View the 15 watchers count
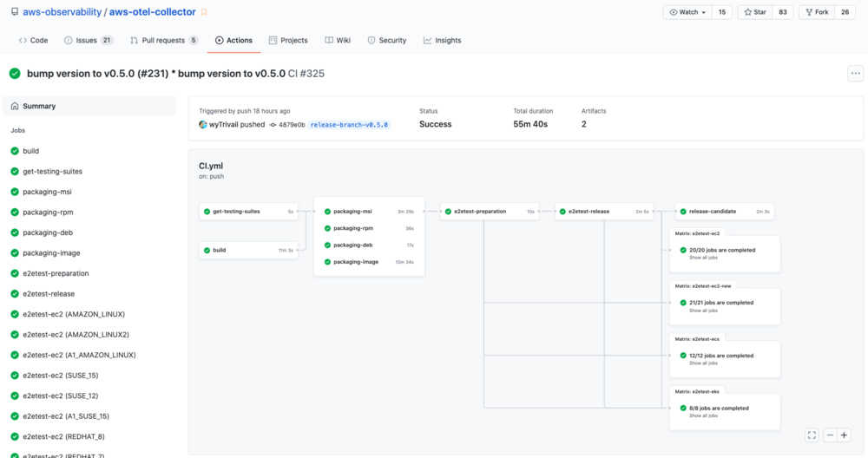Viewport: 868px width, 458px height. tap(722, 12)
